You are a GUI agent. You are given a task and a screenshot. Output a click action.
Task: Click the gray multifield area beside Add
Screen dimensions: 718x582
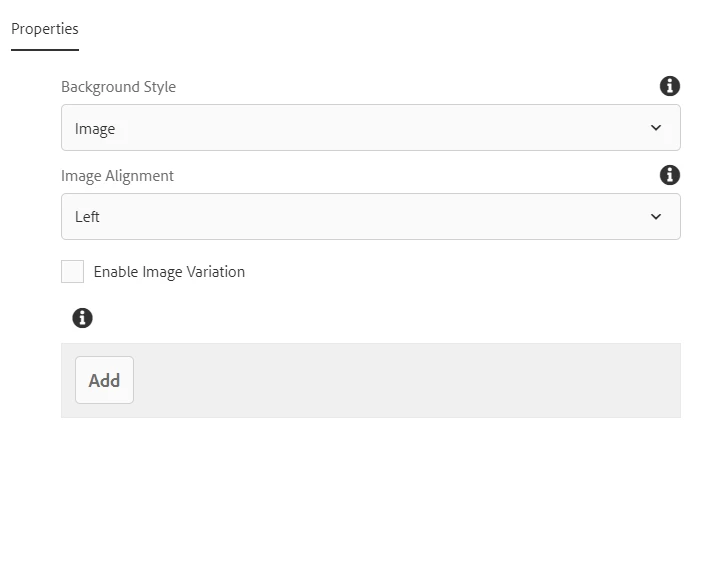tap(400, 380)
